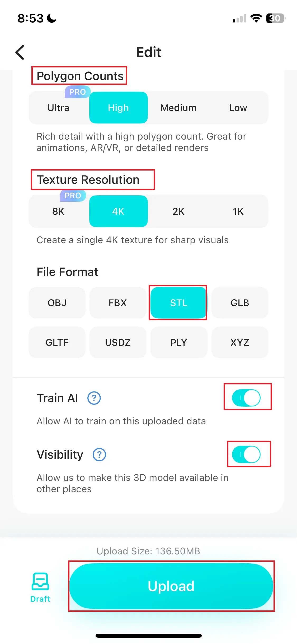297x644 pixels.
Task: Choose Medium polygon count
Action: (178, 108)
